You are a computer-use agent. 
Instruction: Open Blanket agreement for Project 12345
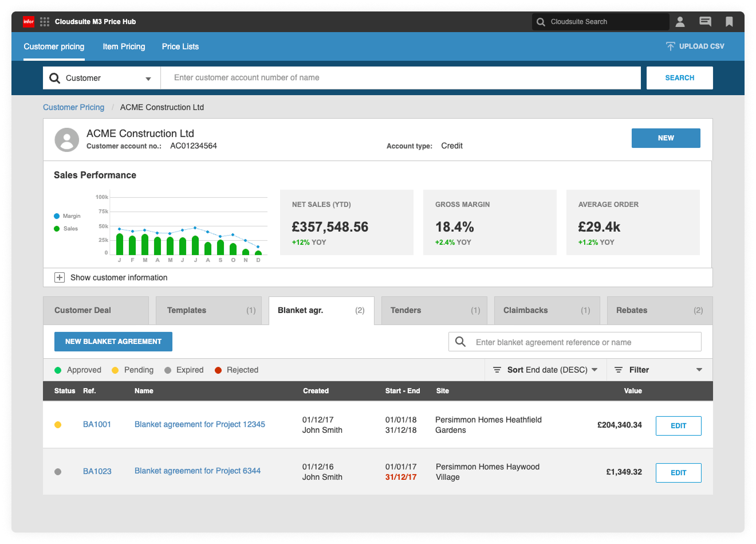coord(200,425)
